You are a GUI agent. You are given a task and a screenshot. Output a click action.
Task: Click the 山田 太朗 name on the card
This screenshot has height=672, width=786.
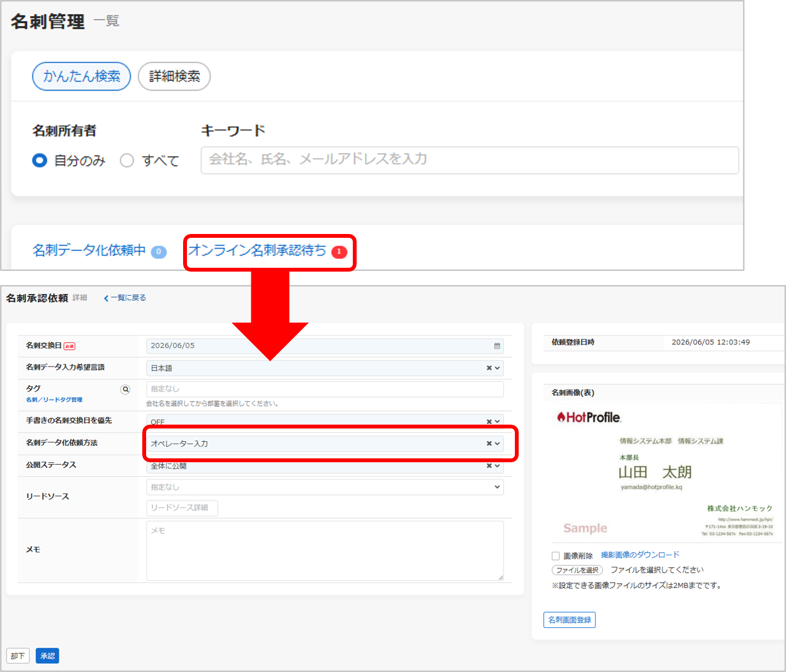pyautogui.click(x=655, y=472)
